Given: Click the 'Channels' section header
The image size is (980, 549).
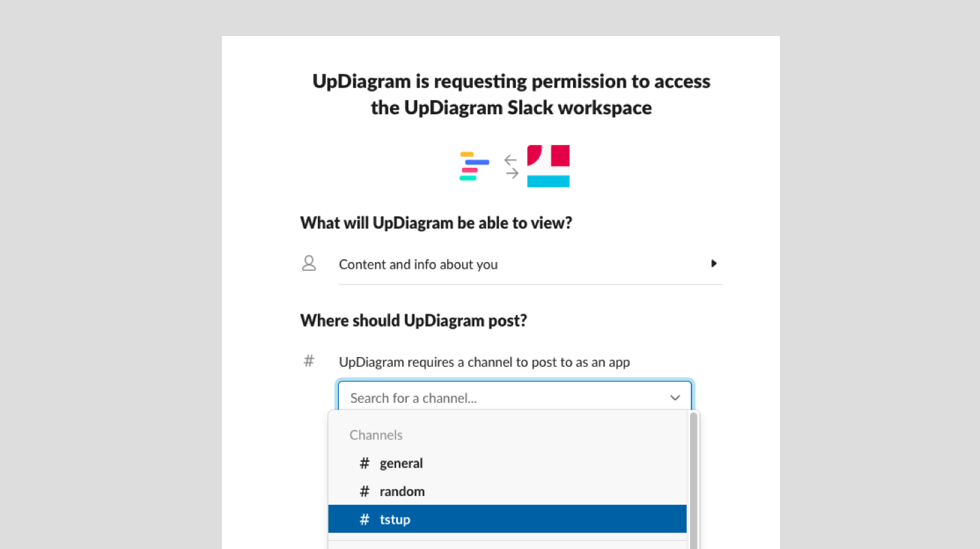Looking at the screenshot, I should point(376,435).
